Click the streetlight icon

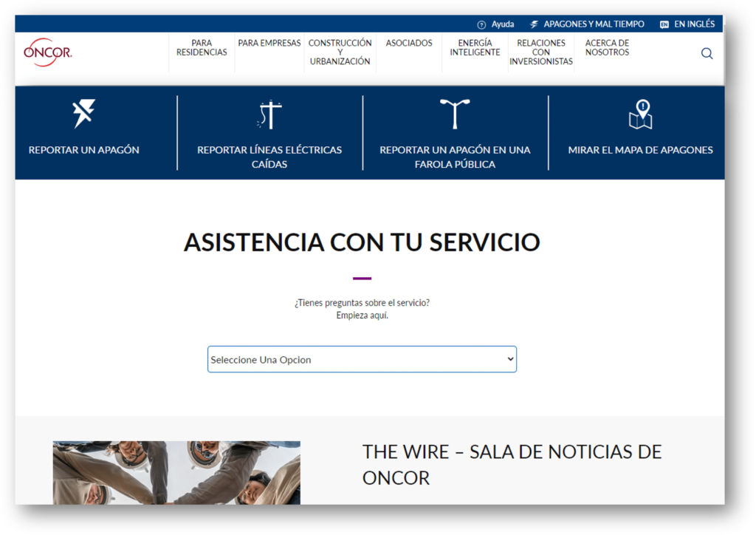[x=455, y=114]
